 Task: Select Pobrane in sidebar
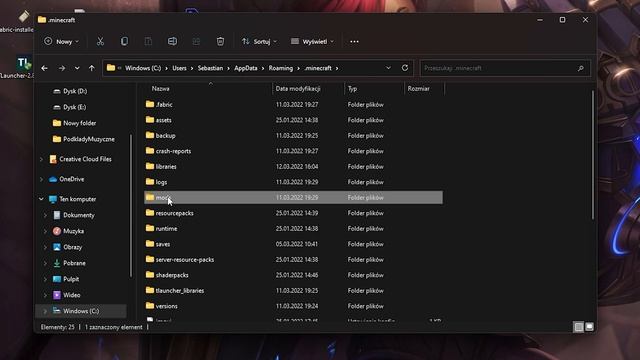(74, 263)
